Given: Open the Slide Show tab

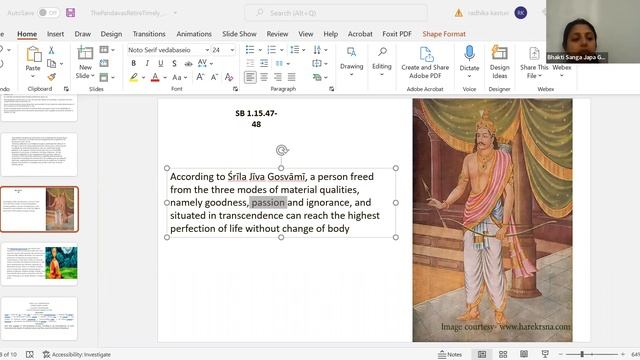Looking at the screenshot, I should 239,34.
